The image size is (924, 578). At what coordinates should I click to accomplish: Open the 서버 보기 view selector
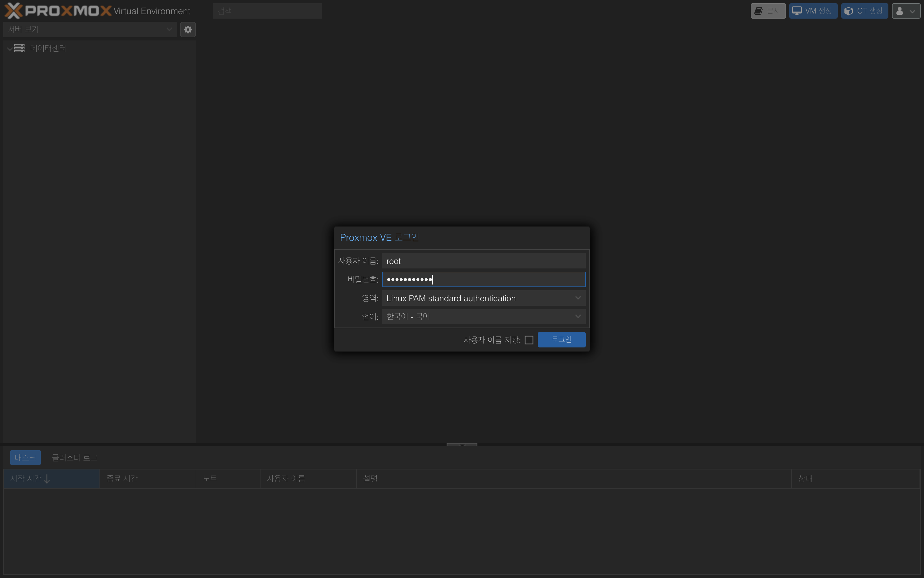[x=90, y=30]
